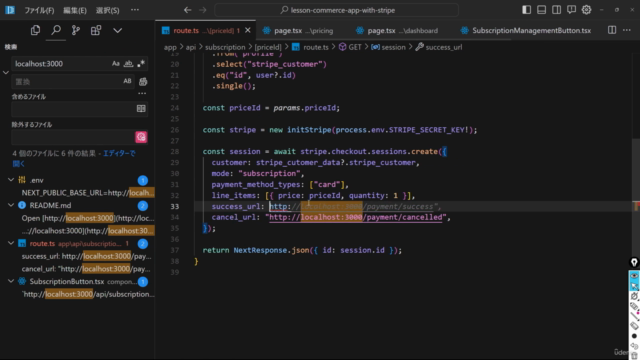Open the 選択(S) menu
640x360 pixels.
click(107, 10)
